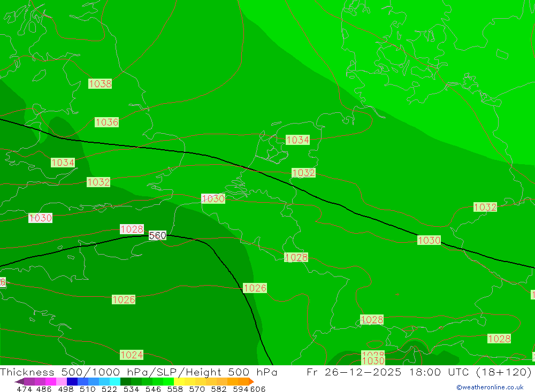Click the 1038 isobar label
The height and width of the screenshot is (392, 535).
coord(100,83)
